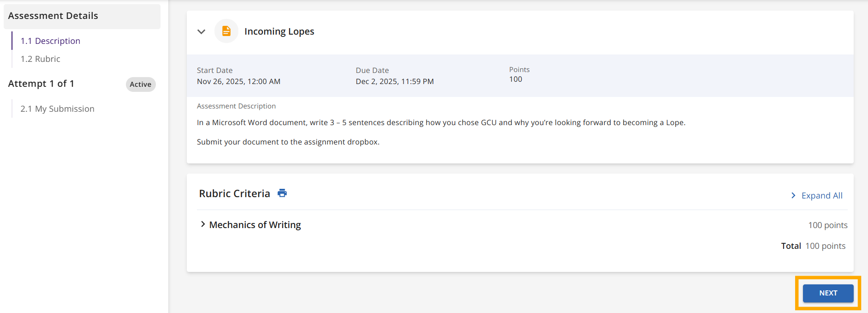Click the Rubric Criteria heading
868x313 pixels.
[x=234, y=193]
